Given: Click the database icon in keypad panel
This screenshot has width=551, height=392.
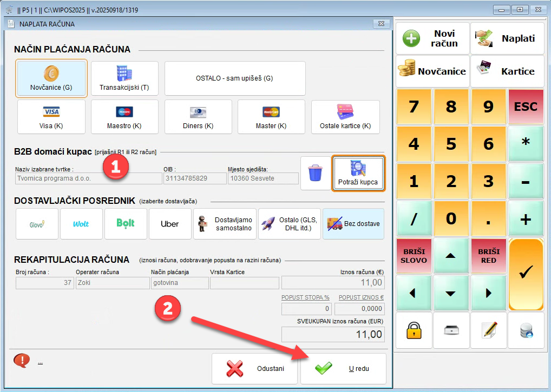Looking at the screenshot, I should (526, 330).
